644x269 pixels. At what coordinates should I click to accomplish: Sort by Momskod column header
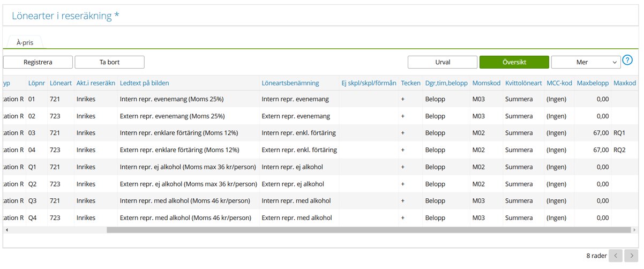(486, 83)
